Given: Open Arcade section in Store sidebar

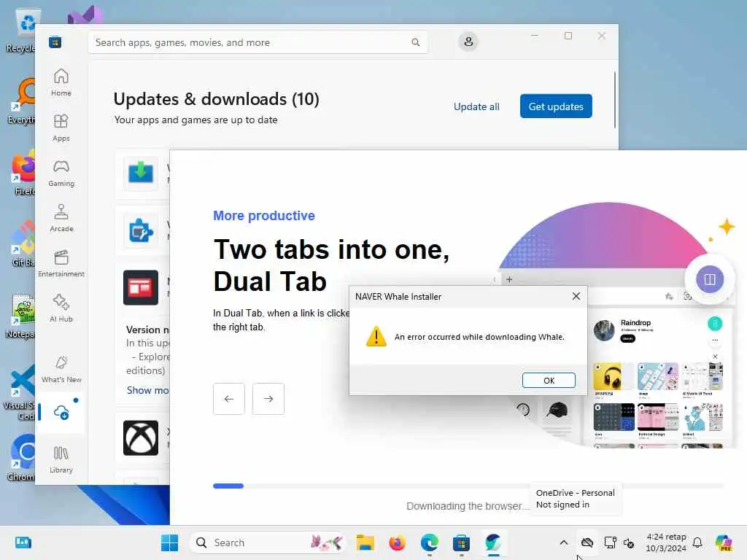Looking at the screenshot, I should click(x=61, y=218).
